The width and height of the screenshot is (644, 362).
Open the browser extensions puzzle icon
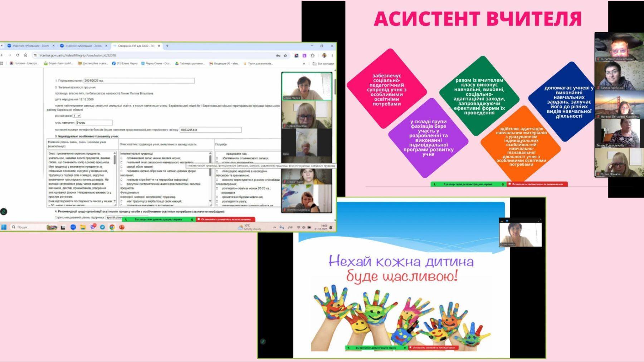(312, 56)
